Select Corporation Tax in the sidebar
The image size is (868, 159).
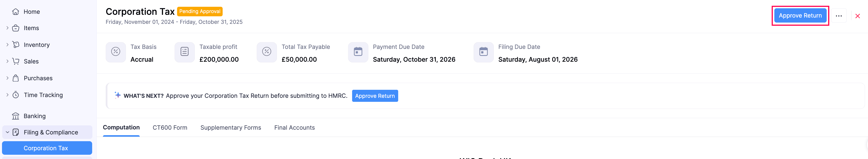click(x=47, y=148)
